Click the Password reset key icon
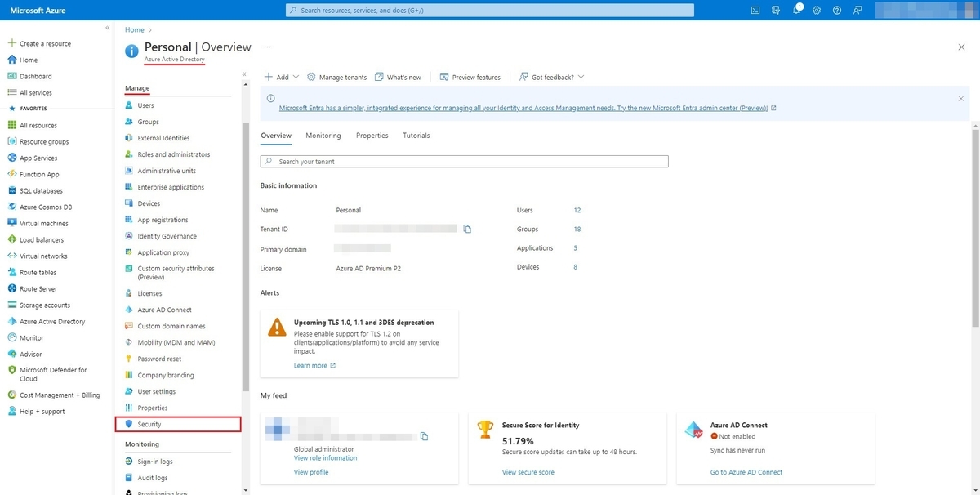This screenshot has height=495, width=980. (130, 359)
